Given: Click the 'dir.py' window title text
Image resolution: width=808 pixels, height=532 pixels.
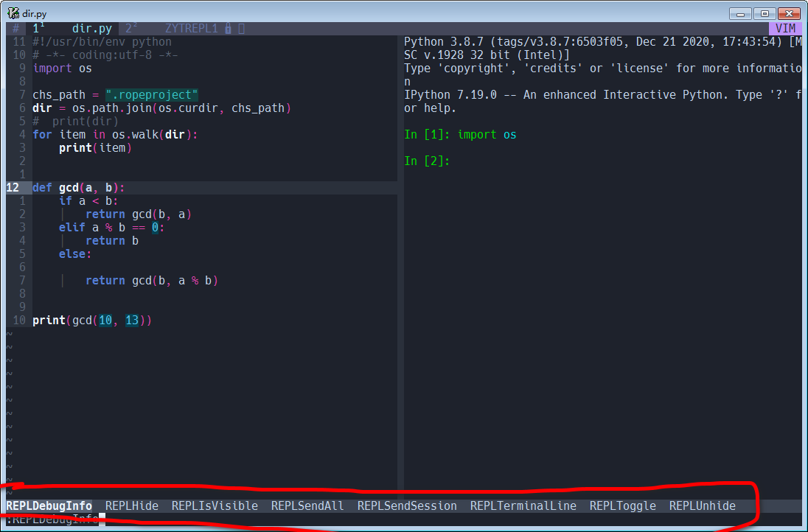Looking at the screenshot, I should [x=35, y=14].
